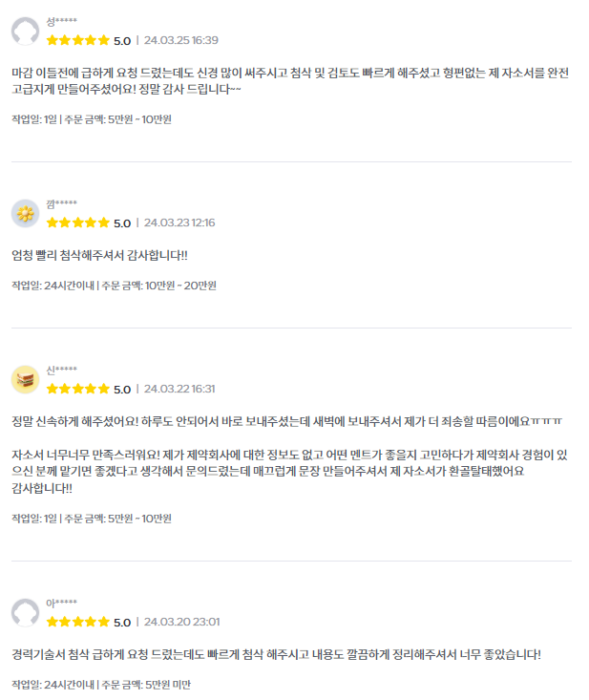Image resolution: width=589 pixels, height=700 pixels.
Task: Click star rating on 24.03.20 review
Action: (x=78, y=622)
